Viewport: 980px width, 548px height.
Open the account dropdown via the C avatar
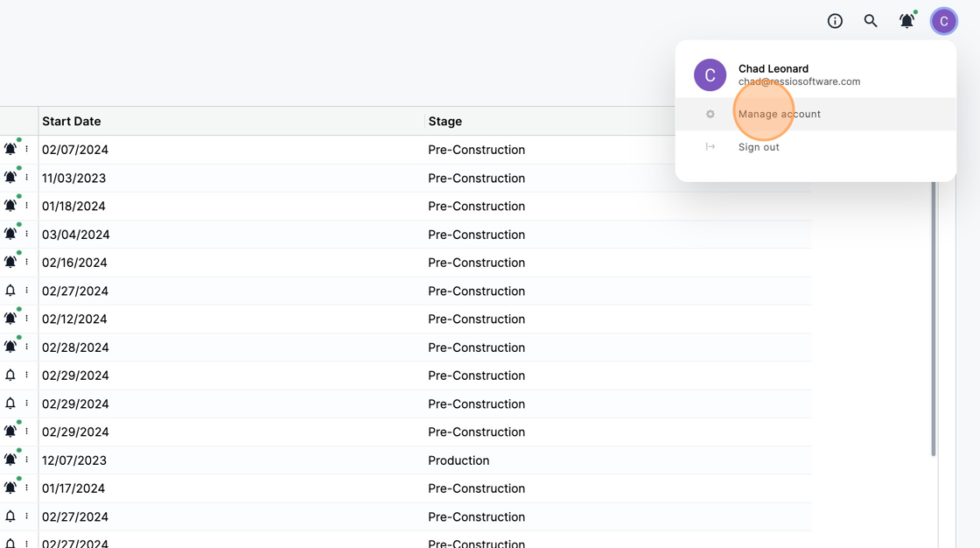point(944,20)
